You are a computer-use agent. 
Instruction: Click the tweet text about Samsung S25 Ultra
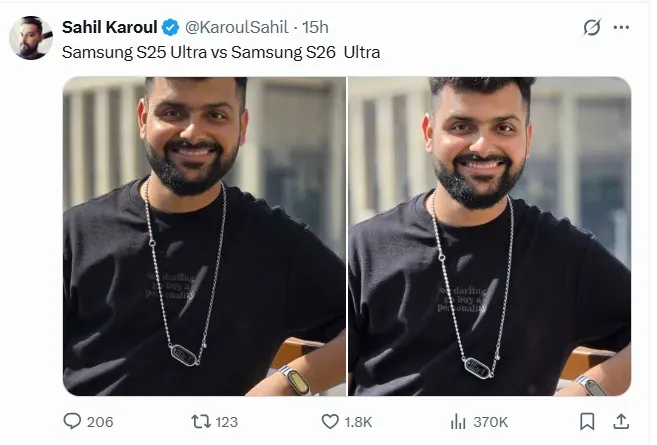(221, 51)
